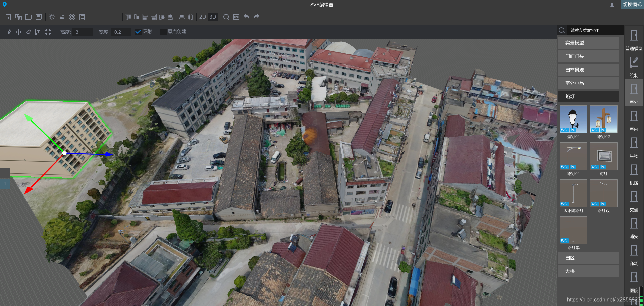Open the 交通 sidebar tab

pos(634,201)
